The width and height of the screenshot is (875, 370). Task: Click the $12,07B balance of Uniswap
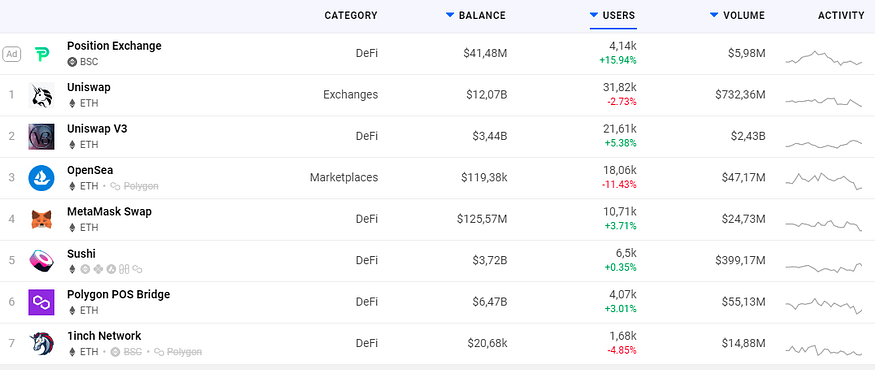(x=487, y=94)
